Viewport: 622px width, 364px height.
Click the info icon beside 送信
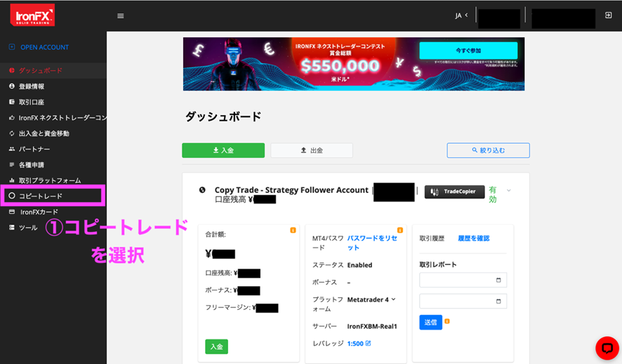(x=447, y=321)
